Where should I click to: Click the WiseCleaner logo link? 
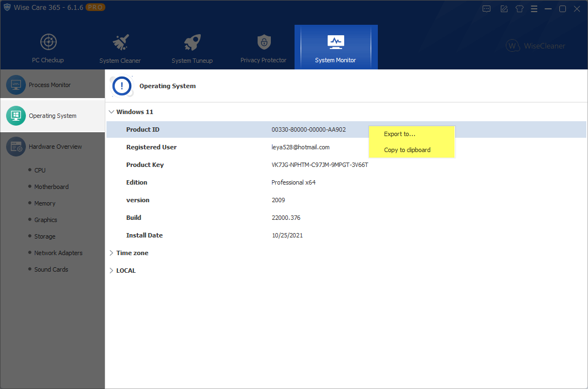pyautogui.click(x=536, y=46)
